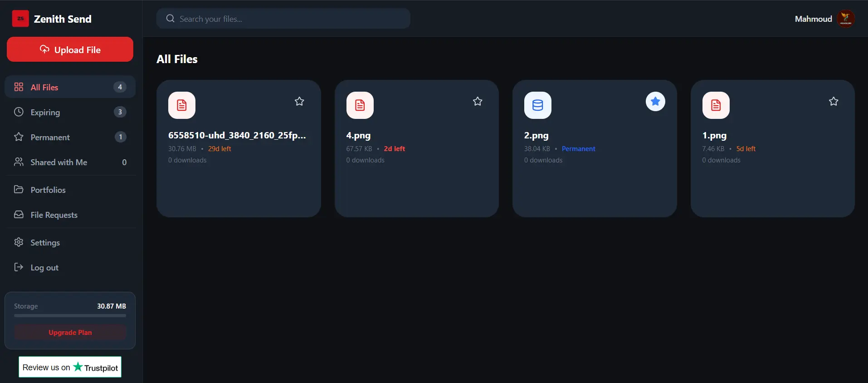Click the 30.87 MB storage value
The height and width of the screenshot is (383, 868).
112,306
